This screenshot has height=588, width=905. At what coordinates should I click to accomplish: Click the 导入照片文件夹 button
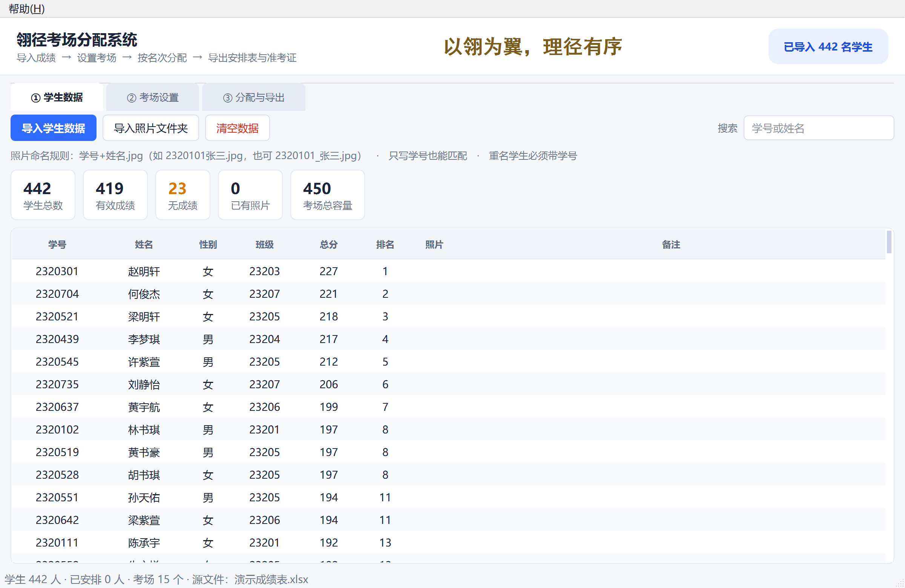pos(151,128)
